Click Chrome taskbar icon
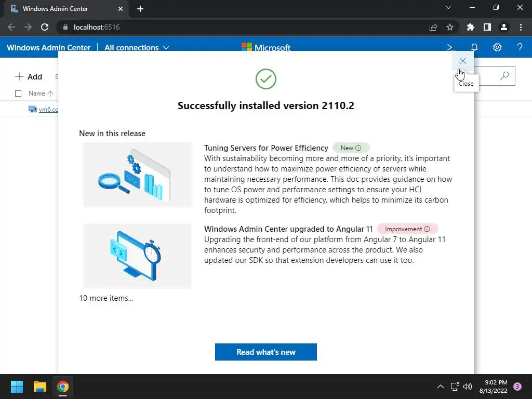The width and height of the screenshot is (532, 399). point(63,387)
